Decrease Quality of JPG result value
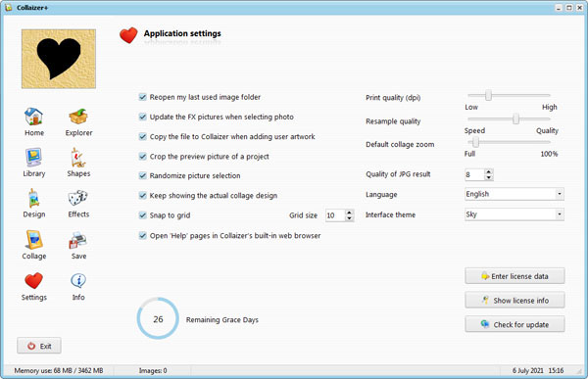This screenshot has height=379, width=588. coord(488,177)
